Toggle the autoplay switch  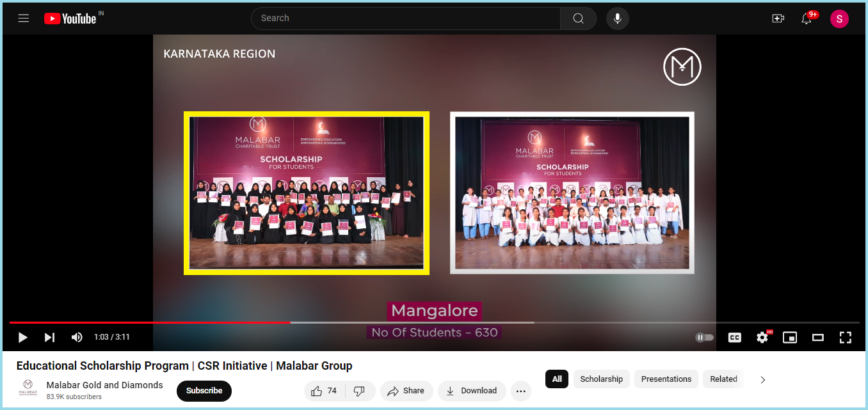(705, 337)
